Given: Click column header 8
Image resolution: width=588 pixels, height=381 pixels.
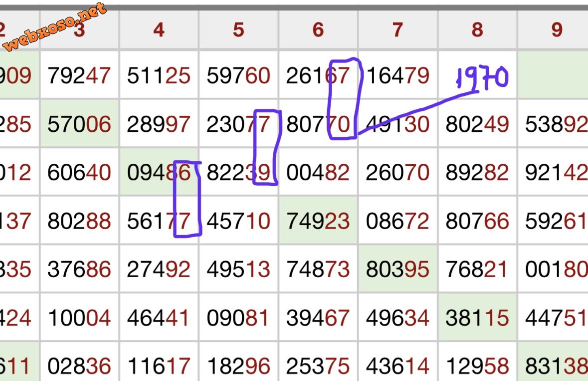Looking at the screenshot, I should (x=477, y=29).
